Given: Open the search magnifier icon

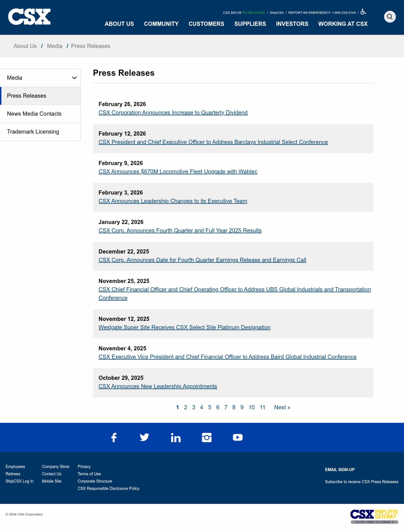Looking at the screenshot, I should (390, 17).
